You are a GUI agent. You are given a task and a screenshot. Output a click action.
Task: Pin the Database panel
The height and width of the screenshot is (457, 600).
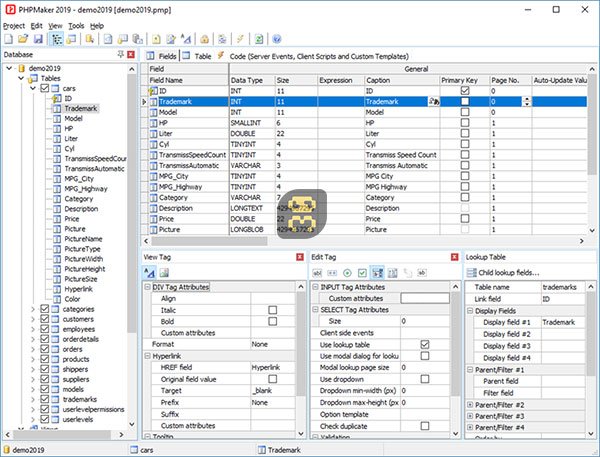(x=121, y=54)
